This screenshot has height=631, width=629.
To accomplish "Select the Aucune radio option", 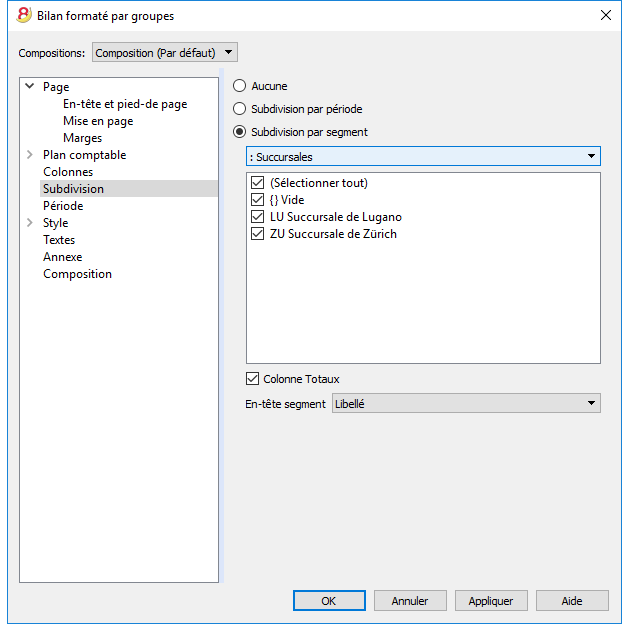I will (239, 86).
